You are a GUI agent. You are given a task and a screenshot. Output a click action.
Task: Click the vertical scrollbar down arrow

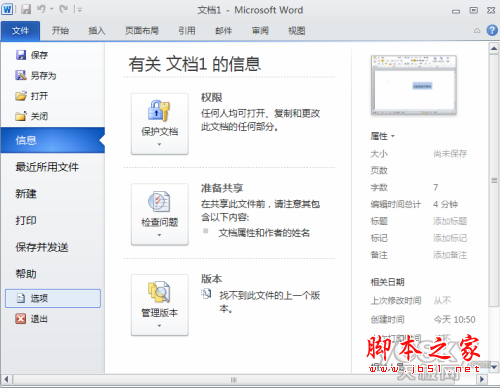494,367
